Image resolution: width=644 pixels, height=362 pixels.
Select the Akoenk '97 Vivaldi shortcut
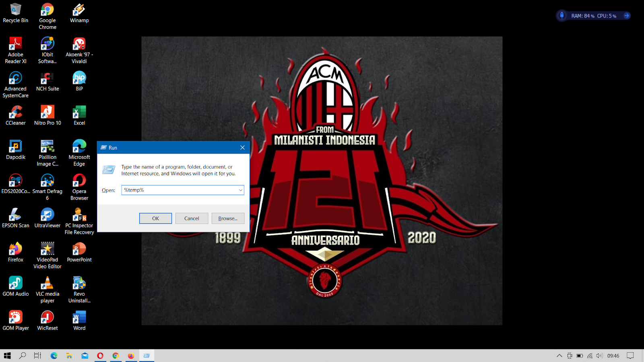coord(79,50)
